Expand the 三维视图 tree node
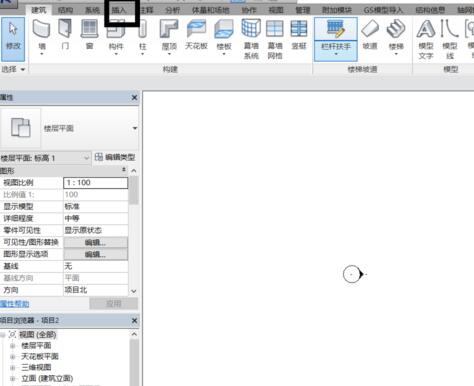474x386 pixels. [13, 367]
